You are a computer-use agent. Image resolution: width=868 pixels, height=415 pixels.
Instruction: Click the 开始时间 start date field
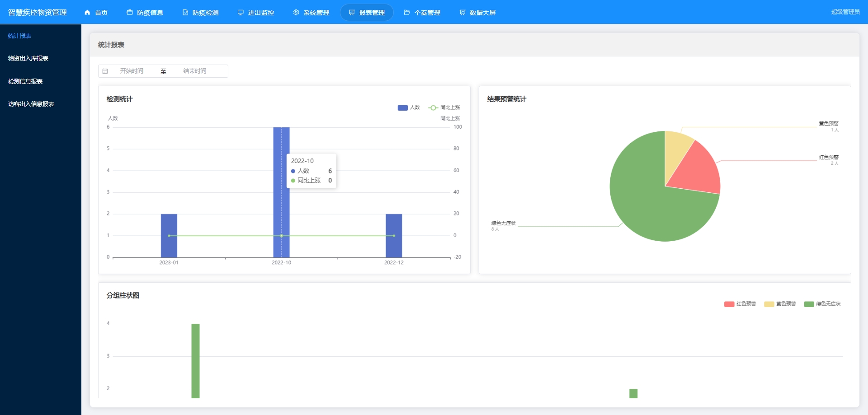(x=132, y=71)
